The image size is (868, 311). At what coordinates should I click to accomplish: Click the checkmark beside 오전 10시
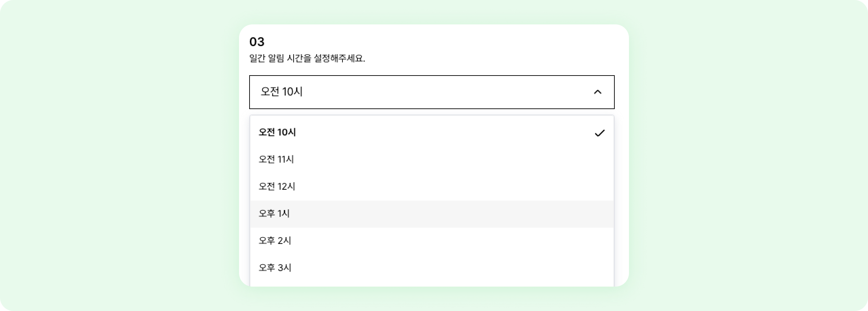point(599,133)
